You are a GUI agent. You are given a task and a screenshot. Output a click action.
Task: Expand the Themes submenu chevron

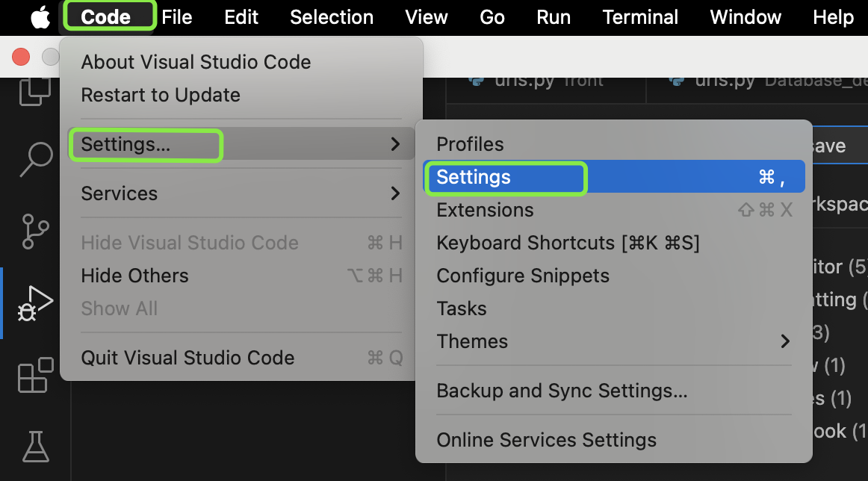(785, 341)
